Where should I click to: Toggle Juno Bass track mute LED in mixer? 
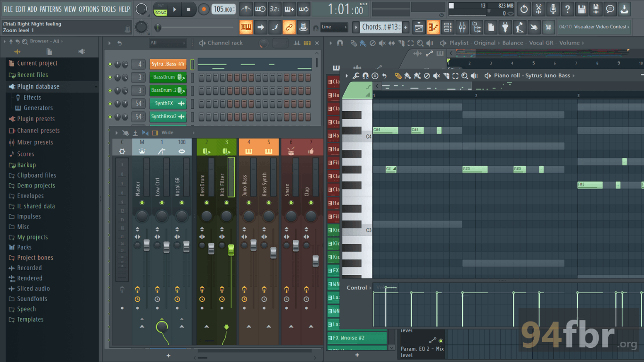[x=249, y=203]
